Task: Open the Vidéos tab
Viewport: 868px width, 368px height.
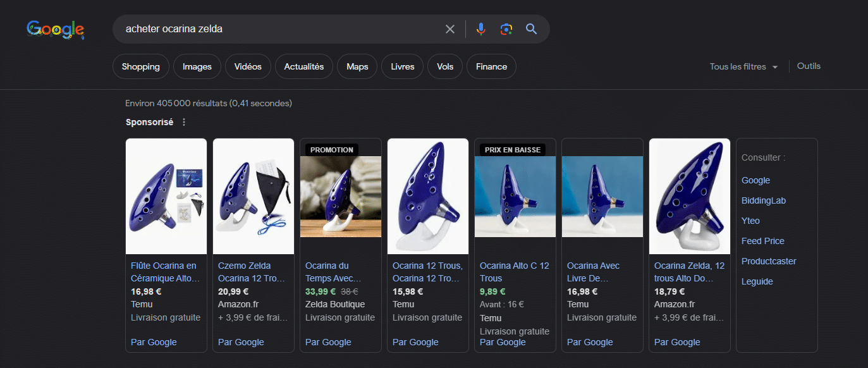Action: pos(248,66)
